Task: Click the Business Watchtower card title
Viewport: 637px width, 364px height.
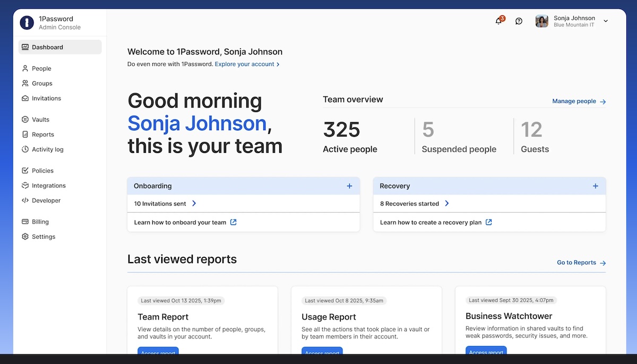Action: click(509, 316)
